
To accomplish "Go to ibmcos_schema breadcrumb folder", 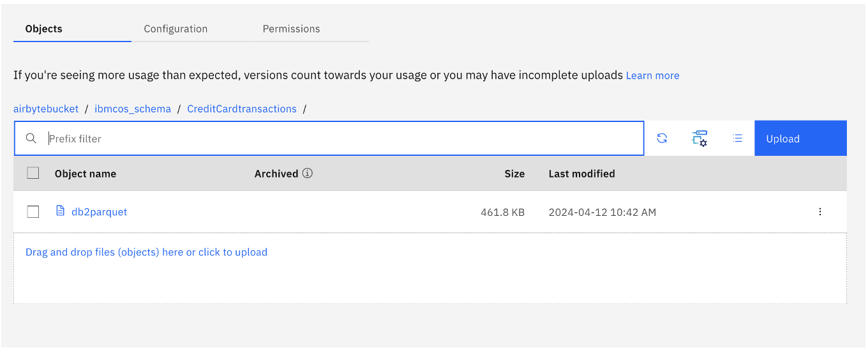I will 133,109.
